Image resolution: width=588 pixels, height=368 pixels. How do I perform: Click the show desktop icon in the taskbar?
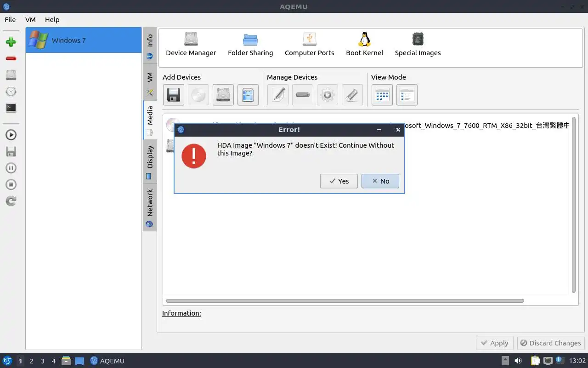[x=79, y=361]
